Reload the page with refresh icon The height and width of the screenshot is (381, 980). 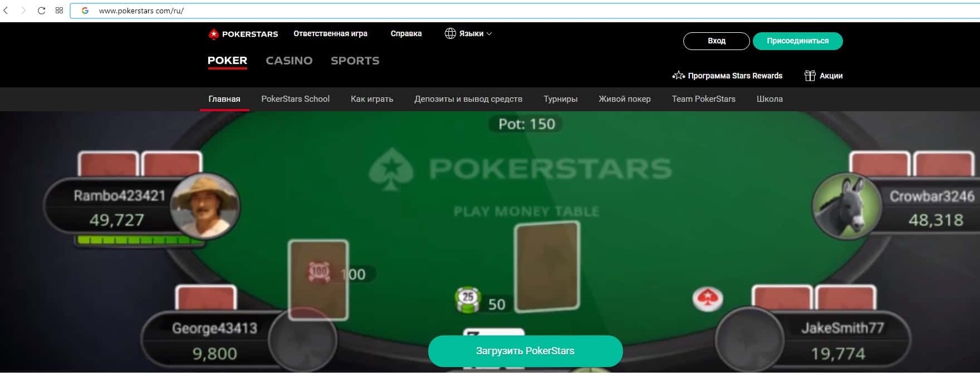(x=41, y=11)
